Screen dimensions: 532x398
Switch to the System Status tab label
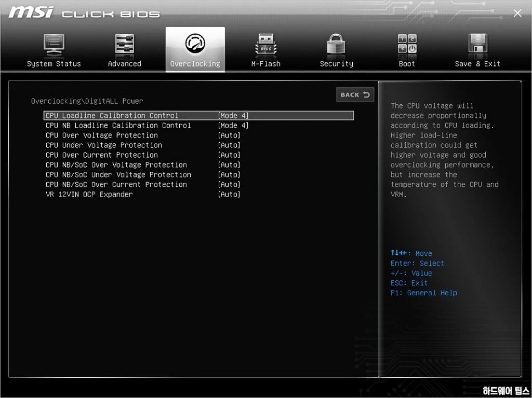pos(54,64)
